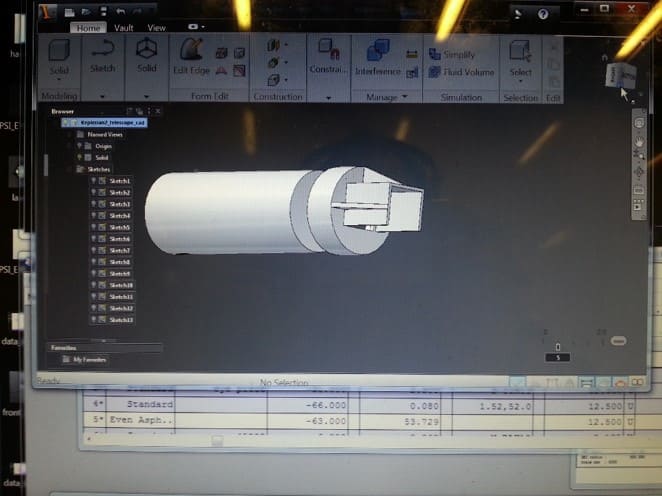The image size is (662, 496).
Task: Click the Simplify simulation icon
Action: pos(435,55)
